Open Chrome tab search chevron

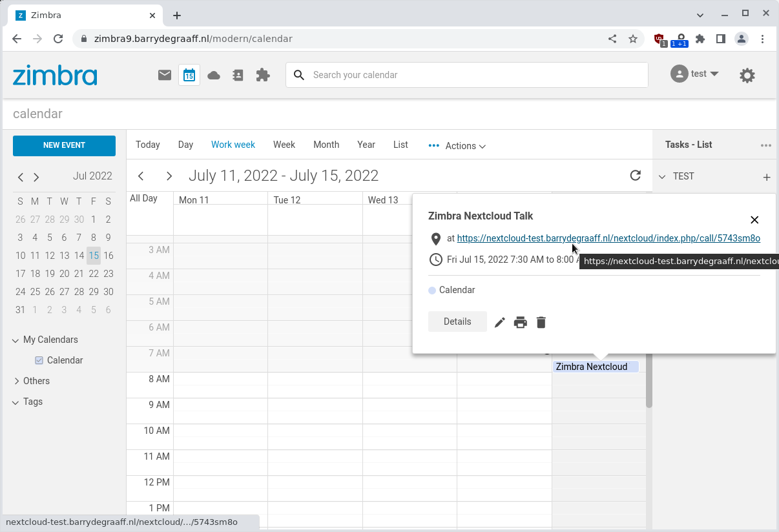pyautogui.click(x=700, y=14)
